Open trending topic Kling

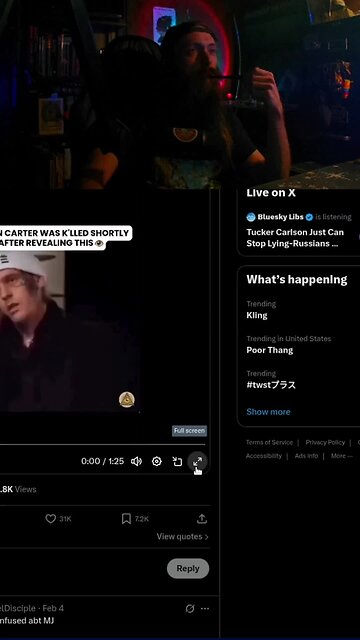257,315
